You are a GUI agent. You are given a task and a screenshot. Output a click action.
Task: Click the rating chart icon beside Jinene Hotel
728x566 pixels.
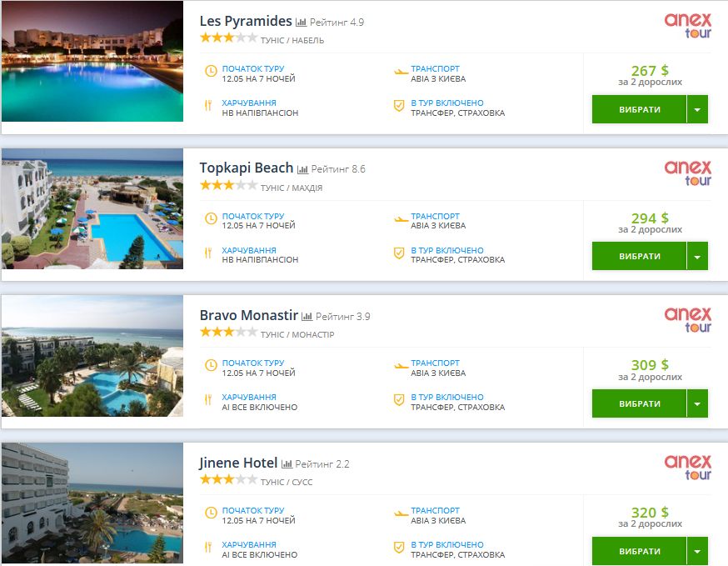pyautogui.click(x=287, y=463)
